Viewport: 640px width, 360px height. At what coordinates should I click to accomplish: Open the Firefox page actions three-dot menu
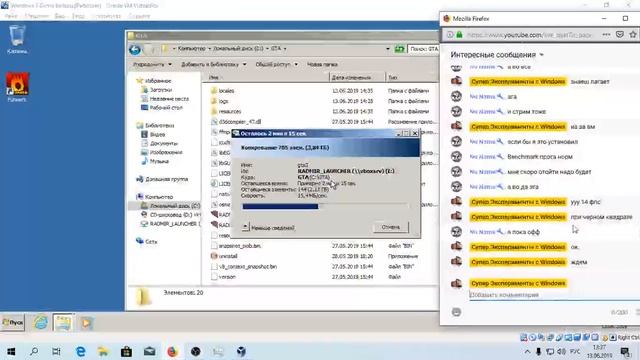tap(606, 35)
